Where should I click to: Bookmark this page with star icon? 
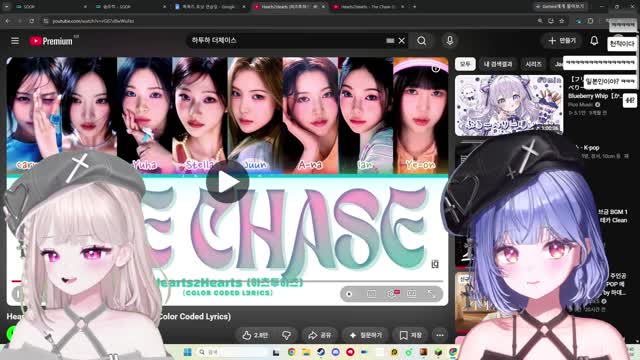[562, 21]
